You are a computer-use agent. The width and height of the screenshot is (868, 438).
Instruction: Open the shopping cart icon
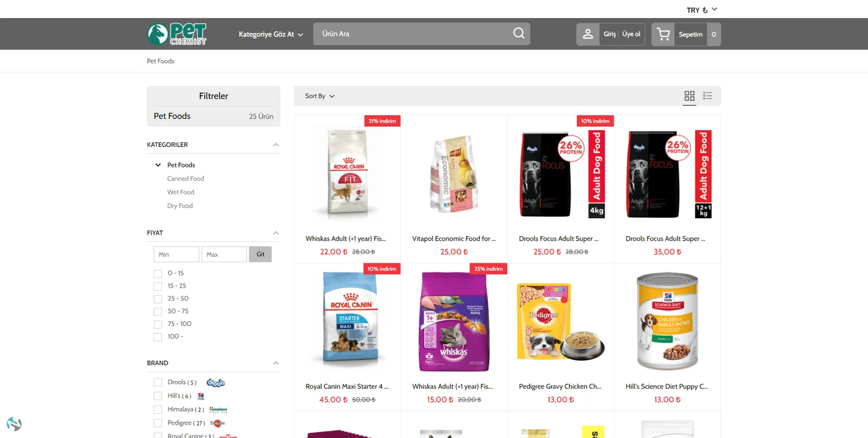664,34
